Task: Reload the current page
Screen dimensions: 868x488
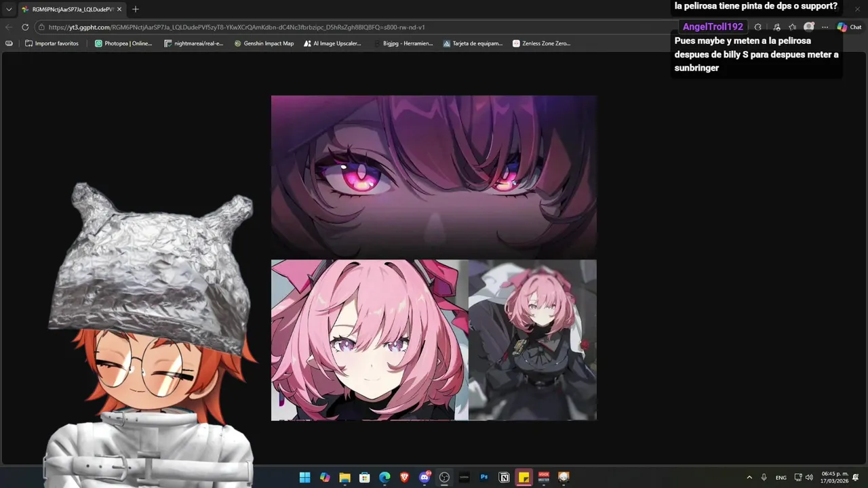Action: 25,27
